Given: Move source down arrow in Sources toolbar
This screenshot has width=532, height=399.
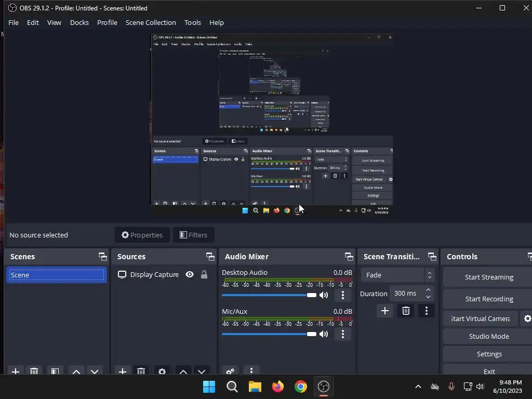Looking at the screenshot, I should [x=202, y=371].
